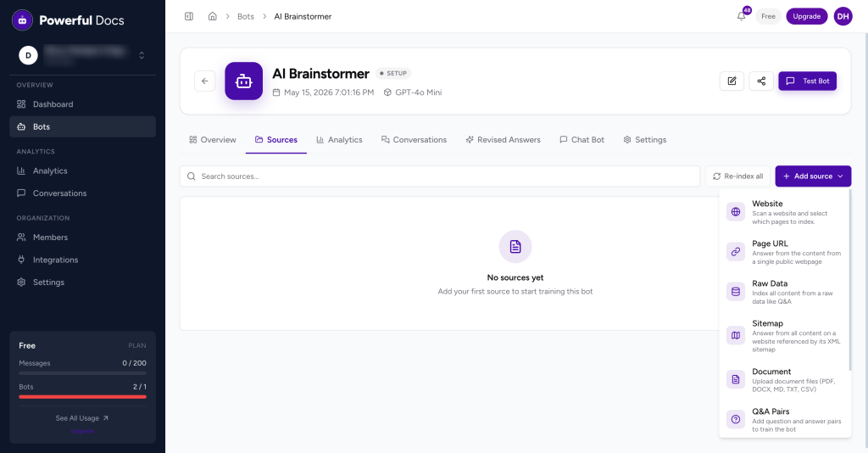Click Re-index all button
The height and width of the screenshot is (453, 868).
738,176
